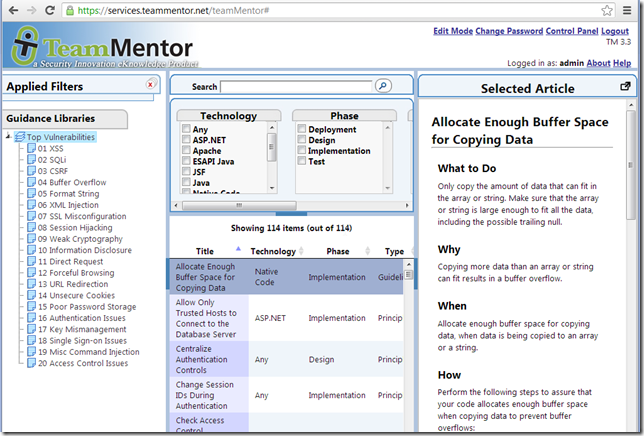Click the 20 Access Control Issues page icon
Image resolution: width=644 pixels, height=436 pixels.
[31, 363]
